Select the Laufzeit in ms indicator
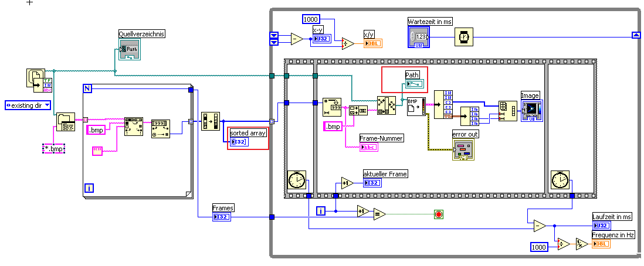The height and width of the screenshot is (266, 644). coord(602,226)
